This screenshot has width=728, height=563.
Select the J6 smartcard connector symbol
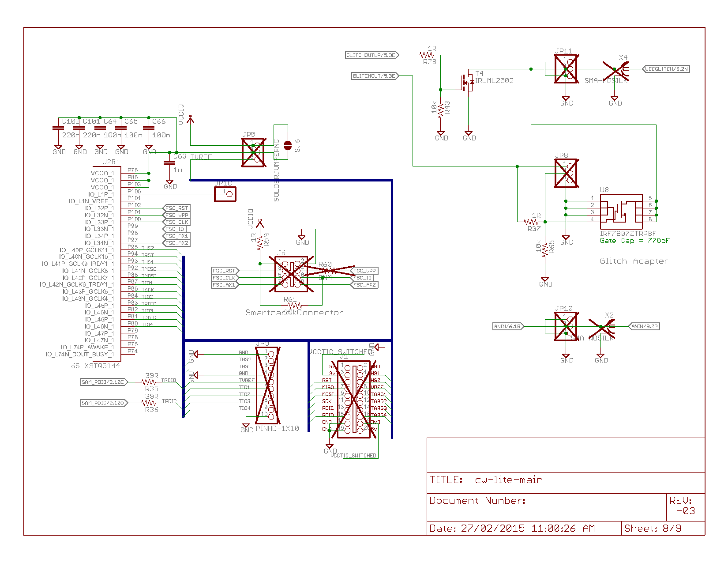[291, 274]
